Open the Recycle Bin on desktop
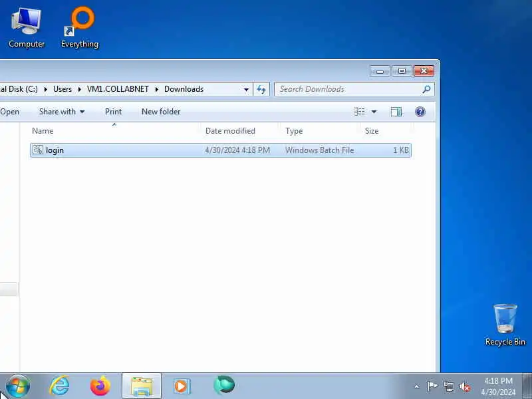The width and height of the screenshot is (532, 399). click(x=505, y=325)
